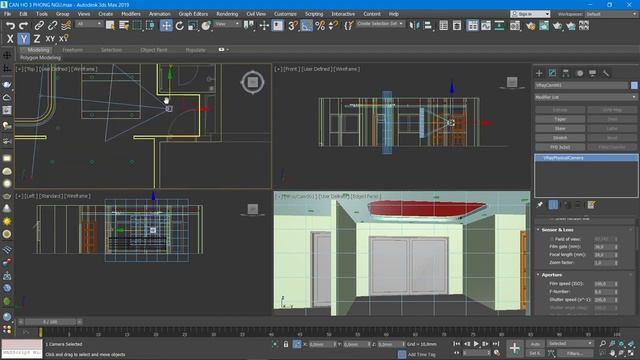Open the Create panel plus tab

(x=539, y=73)
